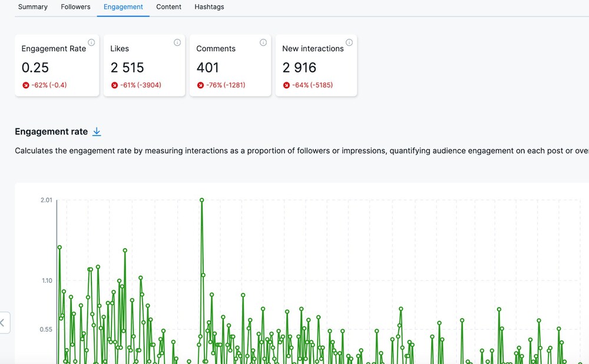This screenshot has height=364, width=589.
Task: Click the red down-trend icon under Engagement Rate
Action: [x=25, y=85]
